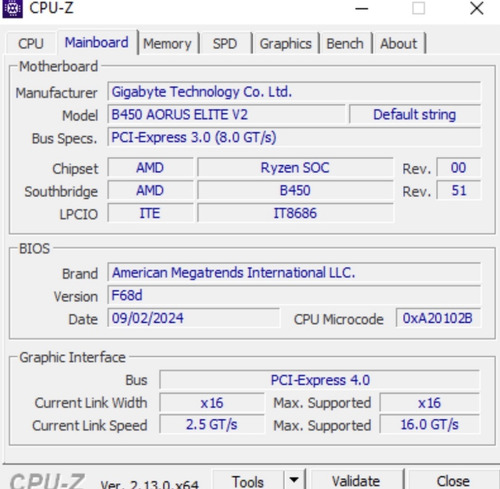Select the Model field B450 AORUS ELITE V2
The image size is (500, 489).
226,114
